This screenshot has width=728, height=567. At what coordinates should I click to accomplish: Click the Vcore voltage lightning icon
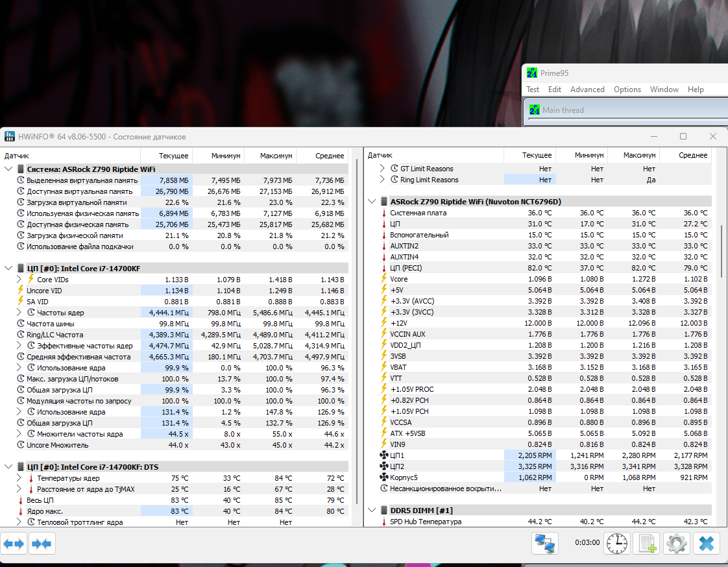[x=384, y=278]
